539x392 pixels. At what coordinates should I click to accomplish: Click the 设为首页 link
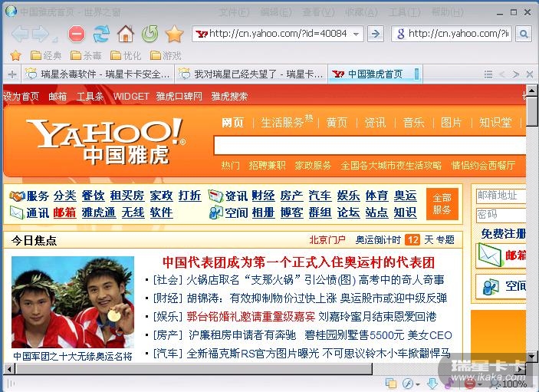coord(21,97)
